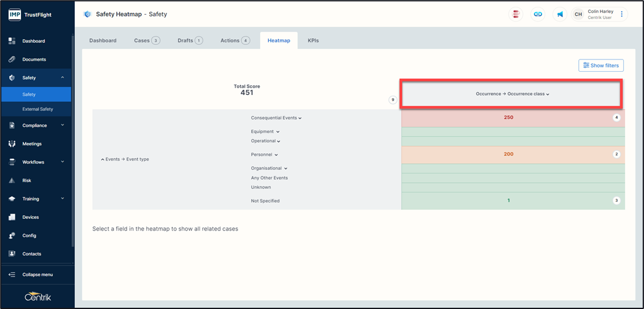
Task: Collapse the Events → Event type group
Action: 125,159
